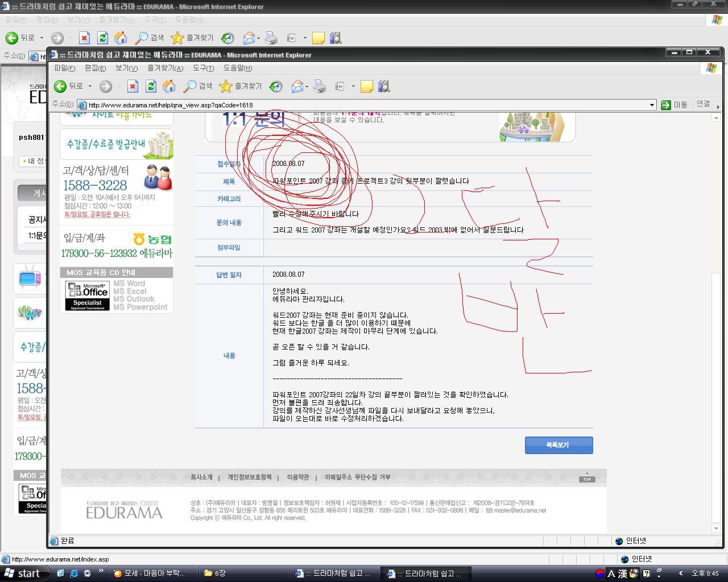Click 수강증/수료증 발급안내 banner

(117, 144)
